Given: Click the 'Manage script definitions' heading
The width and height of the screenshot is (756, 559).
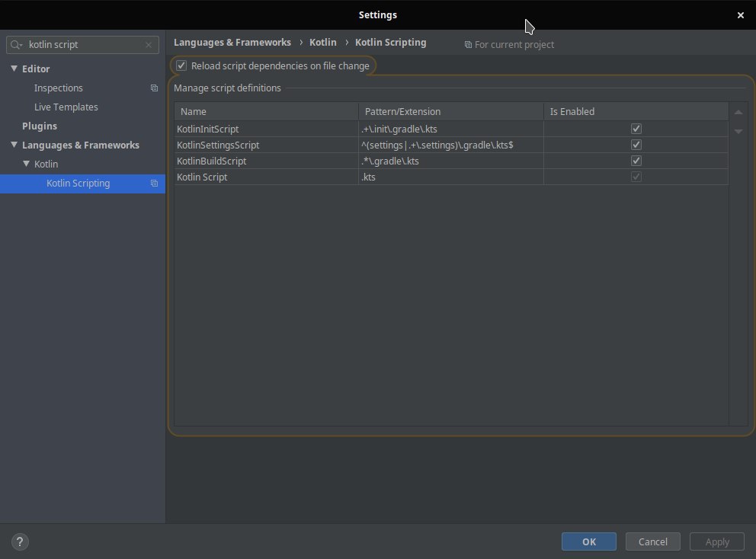Looking at the screenshot, I should coord(227,88).
